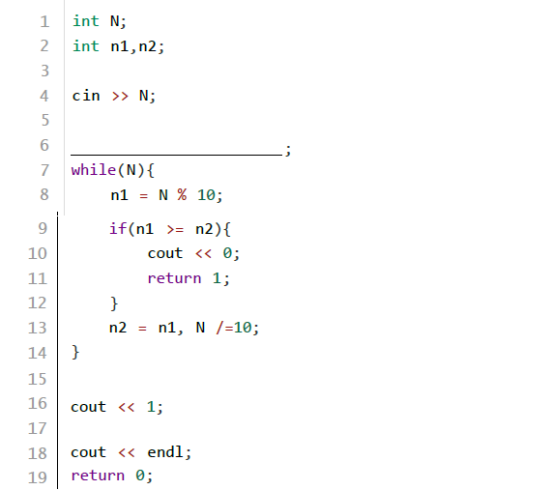This screenshot has width=552, height=490.
Task: Click line number 13 in the gutter
Action: click(x=37, y=328)
